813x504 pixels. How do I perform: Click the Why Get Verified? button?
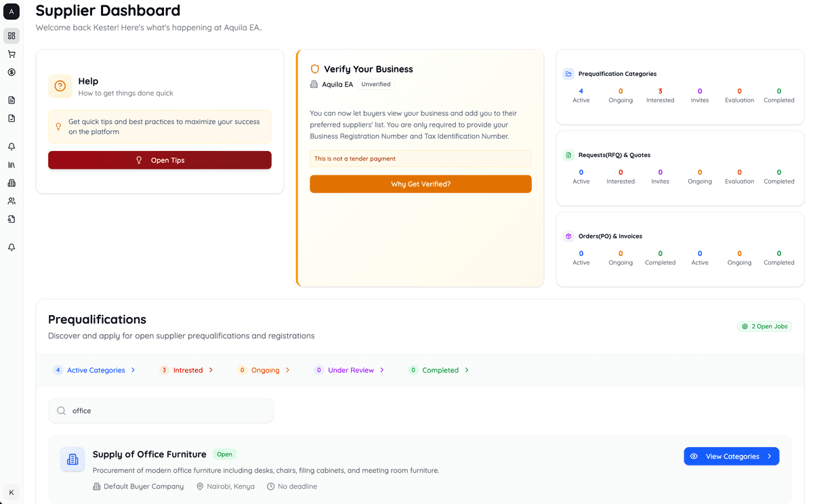pos(420,184)
